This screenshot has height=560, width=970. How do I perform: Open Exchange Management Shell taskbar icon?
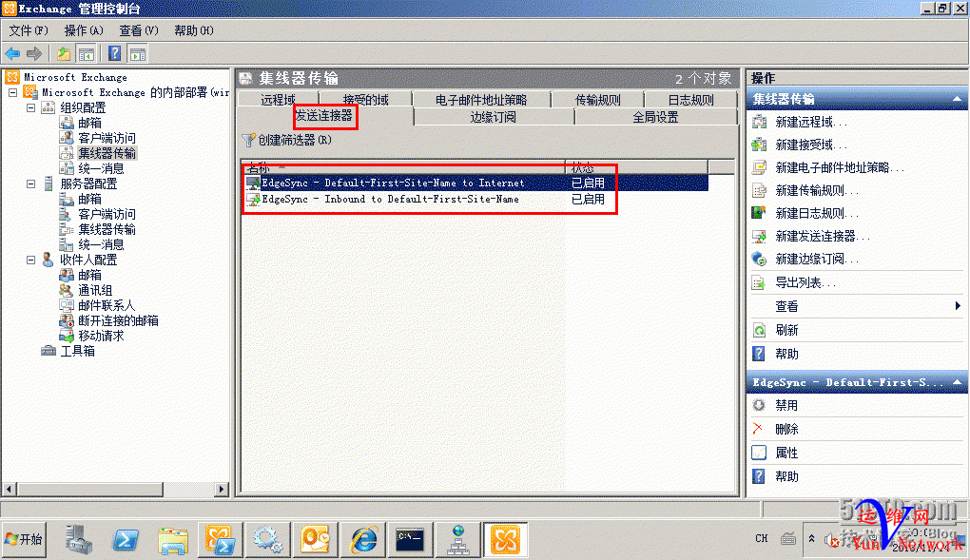221,540
